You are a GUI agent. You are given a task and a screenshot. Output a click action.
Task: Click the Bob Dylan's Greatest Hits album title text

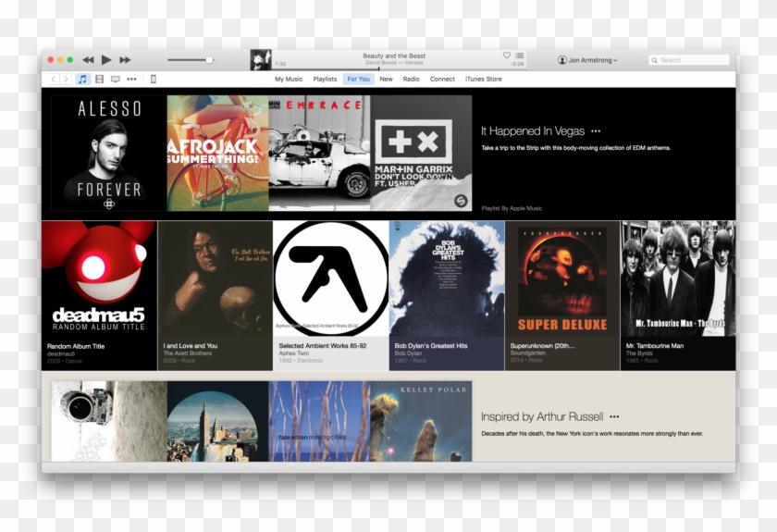[x=431, y=346]
